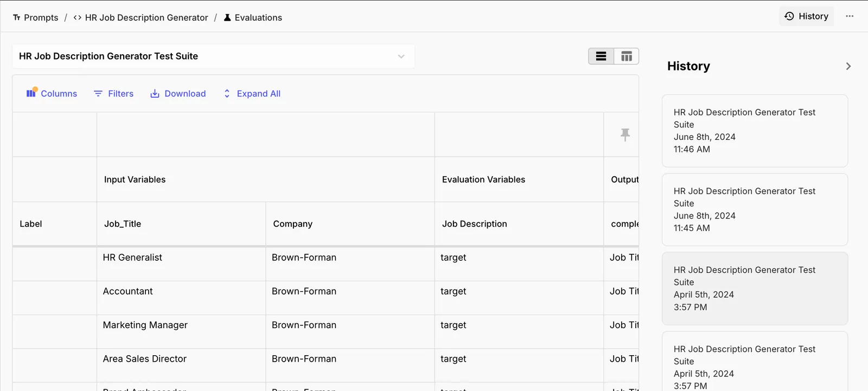This screenshot has height=391, width=868.
Task: Click the pin column icon
Action: tap(625, 134)
